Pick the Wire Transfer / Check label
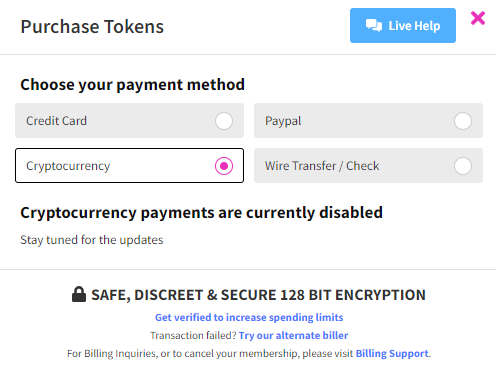Screen dimensions: 496x376 (x=322, y=166)
